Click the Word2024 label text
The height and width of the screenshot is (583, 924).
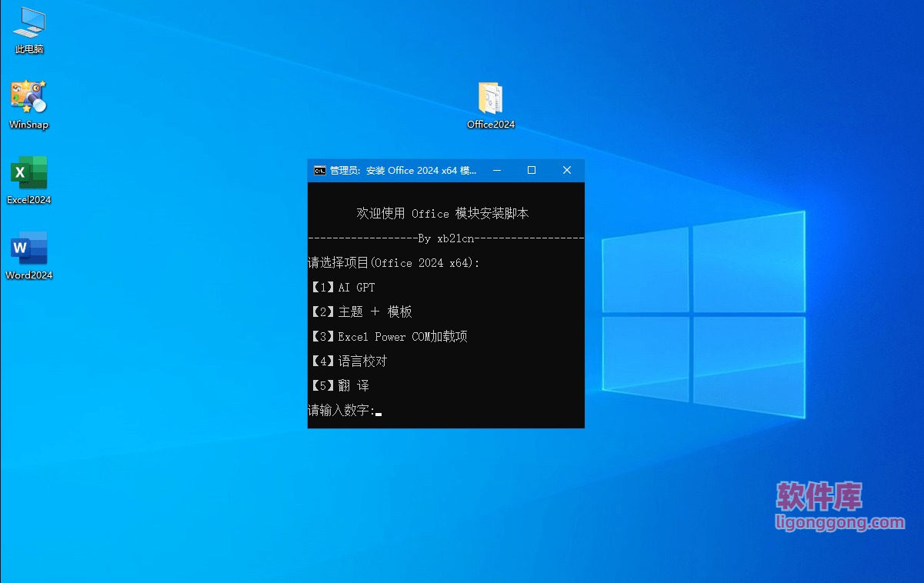coord(28,275)
